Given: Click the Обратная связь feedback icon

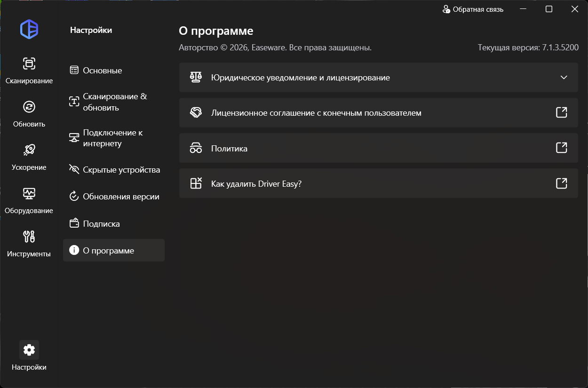Looking at the screenshot, I should pos(446,9).
